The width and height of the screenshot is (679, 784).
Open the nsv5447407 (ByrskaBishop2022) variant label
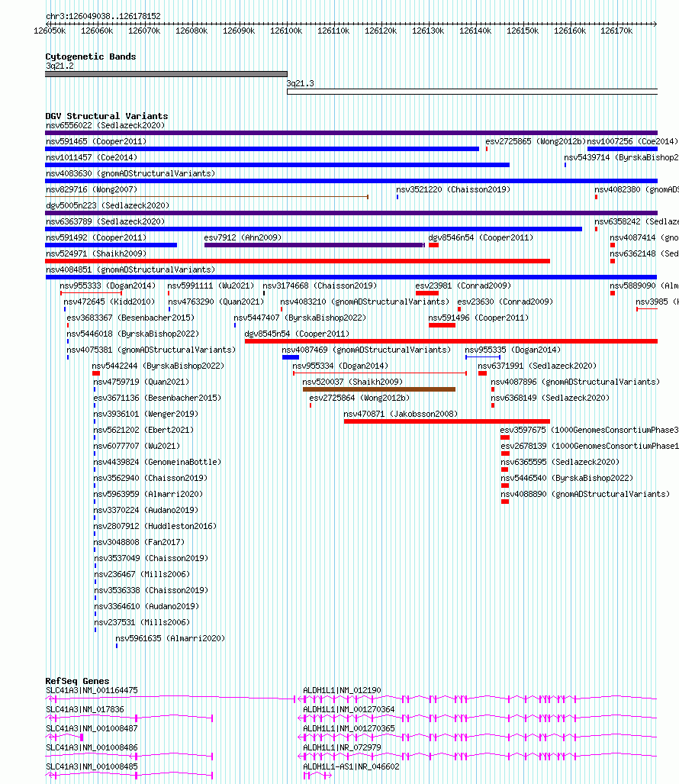pos(300,318)
